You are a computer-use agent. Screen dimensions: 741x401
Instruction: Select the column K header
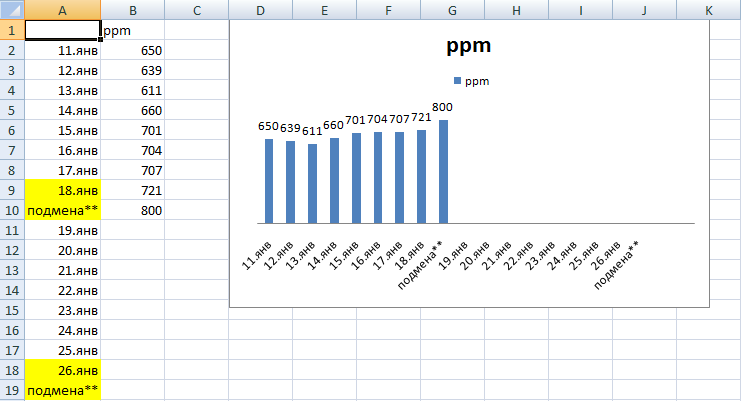(708, 10)
